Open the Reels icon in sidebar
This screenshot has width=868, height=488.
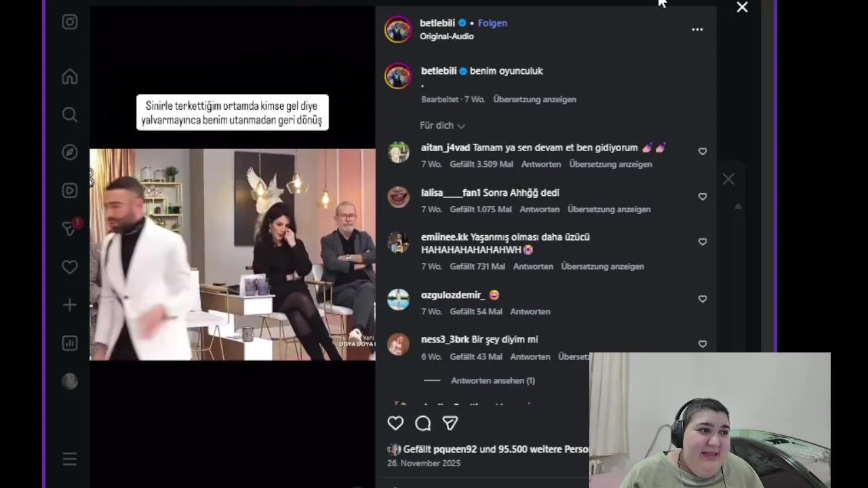(70, 190)
